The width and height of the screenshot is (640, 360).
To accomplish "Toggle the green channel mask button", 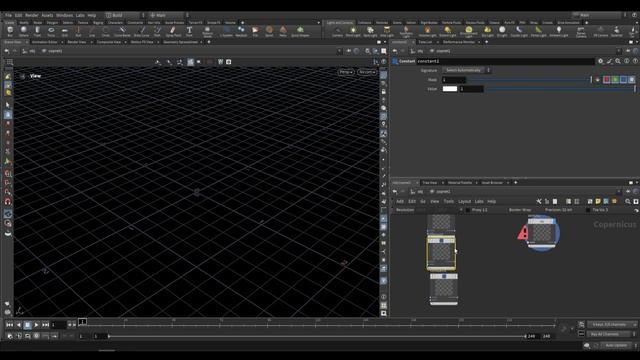I will (615, 80).
